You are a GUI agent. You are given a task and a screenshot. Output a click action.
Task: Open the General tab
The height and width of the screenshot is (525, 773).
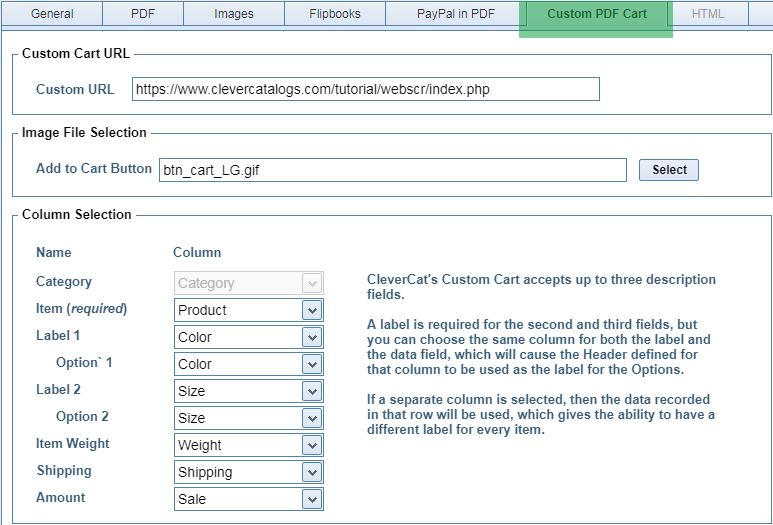(52, 14)
